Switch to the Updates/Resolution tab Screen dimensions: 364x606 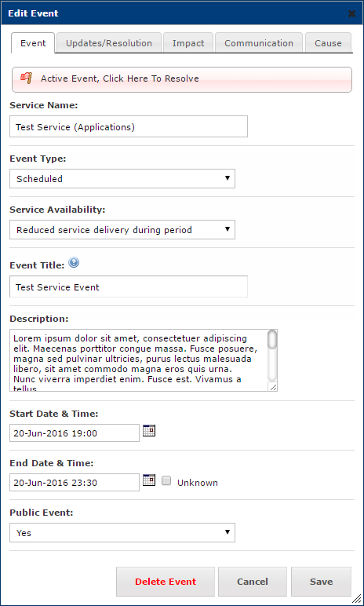click(x=109, y=43)
